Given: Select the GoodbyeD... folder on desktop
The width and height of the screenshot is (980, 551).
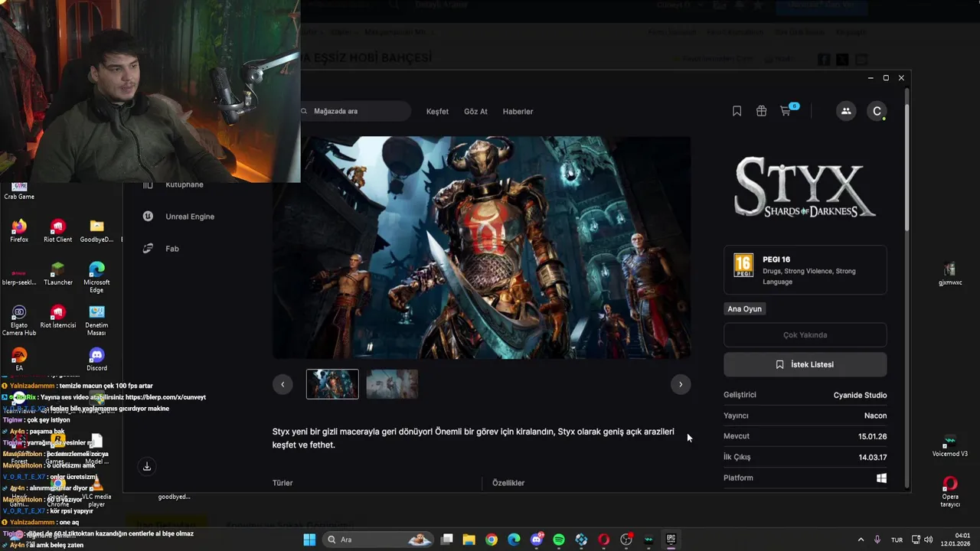Looking at the screenshot, I should point(96,230).
